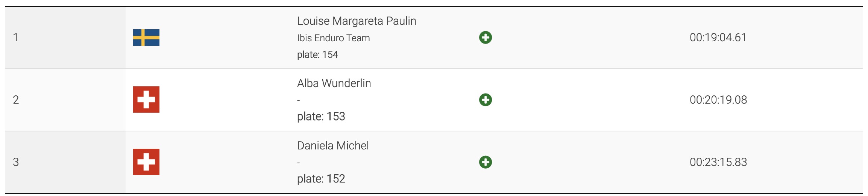Open Alba Wunderlin rider name

click(x=334, y=83)
